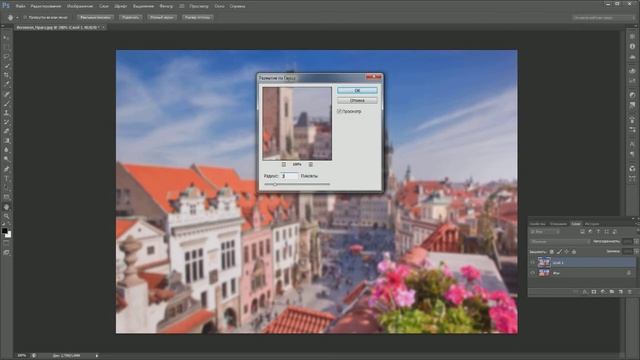Create new group folder icon in Layers
Screen dimensions: 640x360
pos(612,292)
